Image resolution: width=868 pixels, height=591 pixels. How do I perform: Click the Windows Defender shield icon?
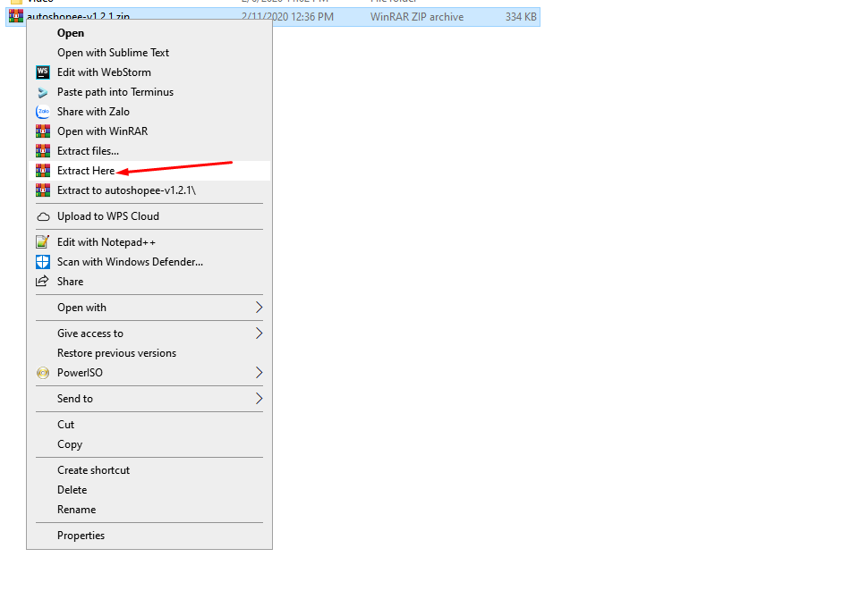[x=43, y=262]
